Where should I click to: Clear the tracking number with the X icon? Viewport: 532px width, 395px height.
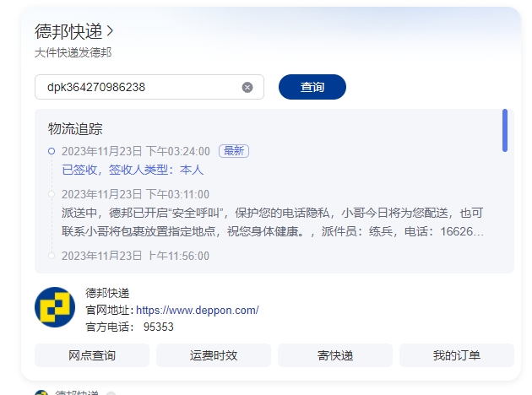(x=247, y=88)
